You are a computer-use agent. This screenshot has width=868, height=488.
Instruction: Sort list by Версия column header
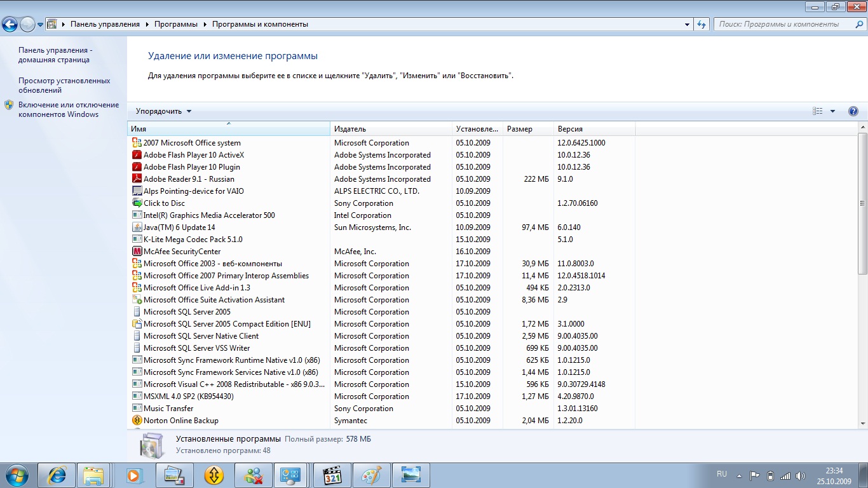pyautogui.click(x=594, y=129)
